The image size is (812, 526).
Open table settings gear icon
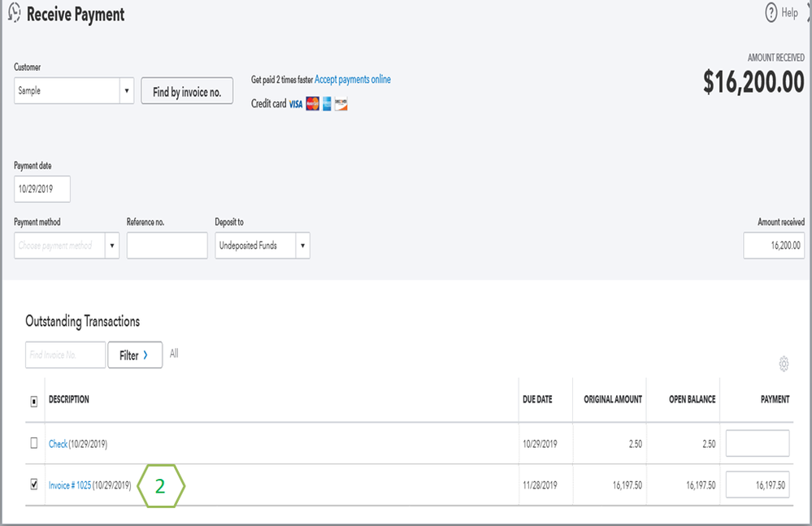pos(784,364)
